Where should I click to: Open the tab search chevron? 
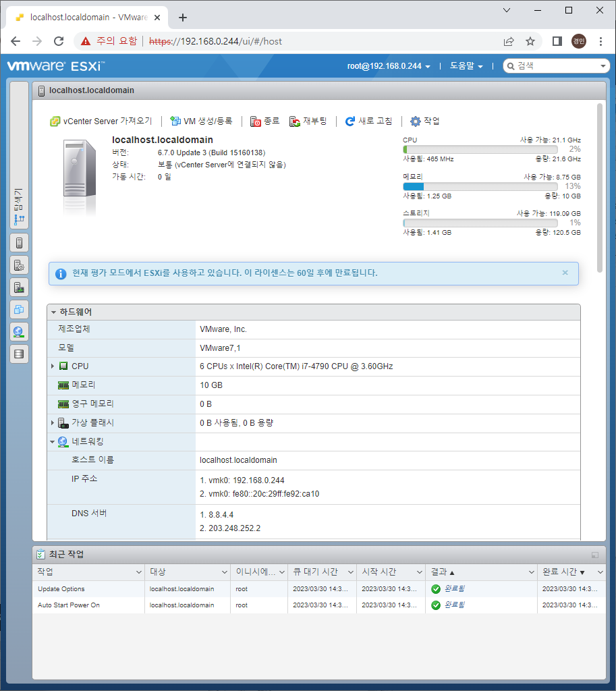(x=507, y=10)
